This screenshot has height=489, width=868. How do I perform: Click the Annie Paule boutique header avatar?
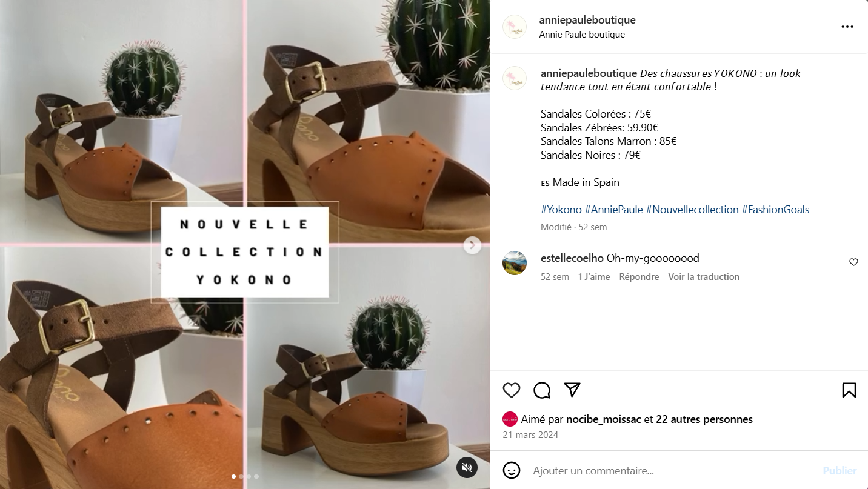(515, 27)
